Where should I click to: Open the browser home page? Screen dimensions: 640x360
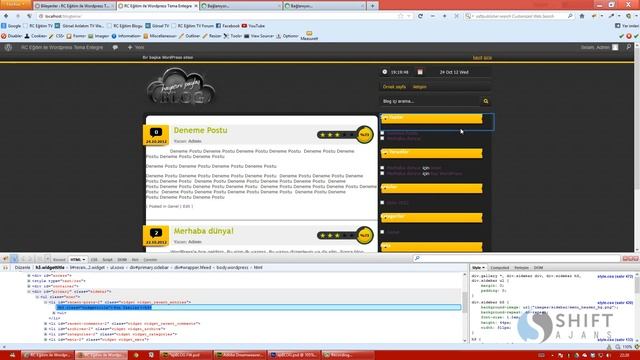582,16
